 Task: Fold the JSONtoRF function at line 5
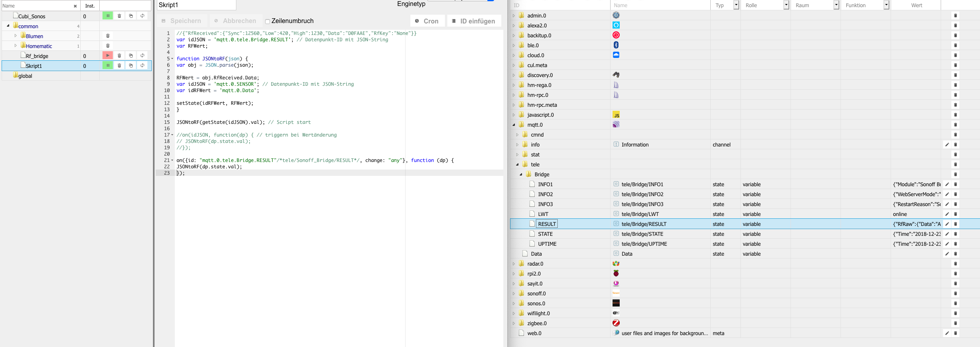[172, 59]
